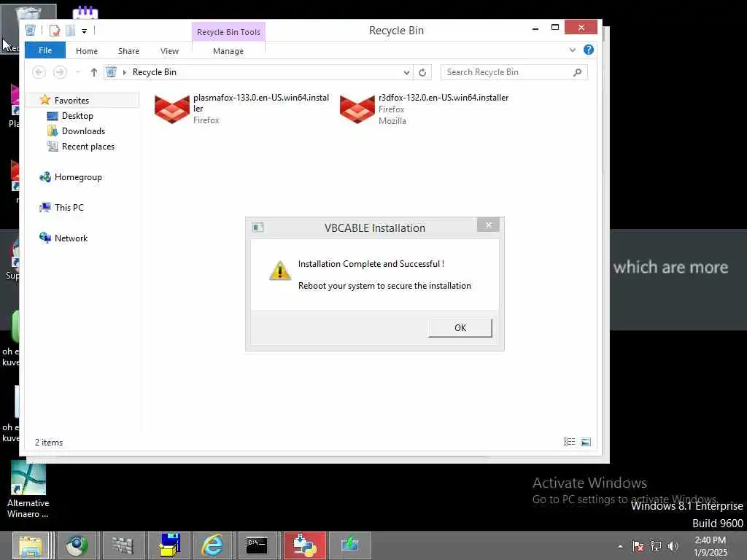747x560 pixels.
Task: Select r3dfox-132.0 installer file
Action: click(x=425, y=109)
